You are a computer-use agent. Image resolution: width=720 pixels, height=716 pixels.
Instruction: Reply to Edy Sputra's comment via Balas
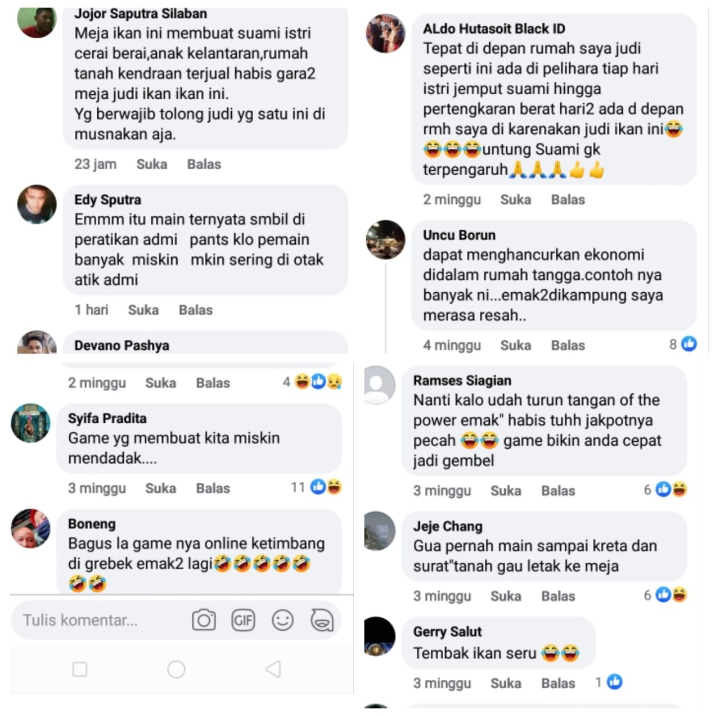point(196,310)
